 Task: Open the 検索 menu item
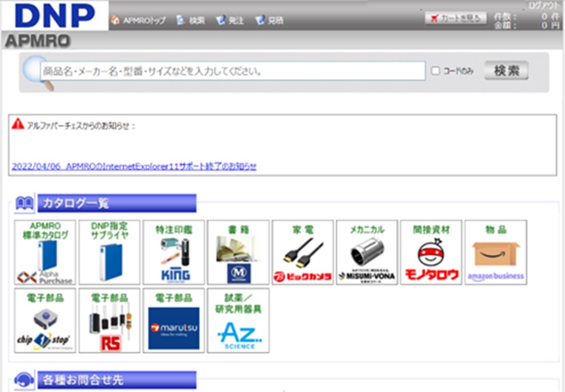pyautogui.click(x=191, y=21)
